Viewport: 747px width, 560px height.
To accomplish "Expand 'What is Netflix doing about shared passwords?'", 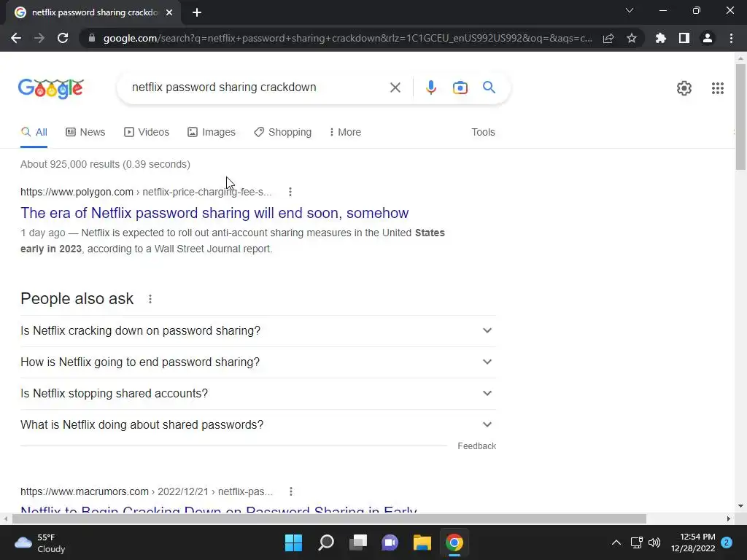I will (258, 425).
